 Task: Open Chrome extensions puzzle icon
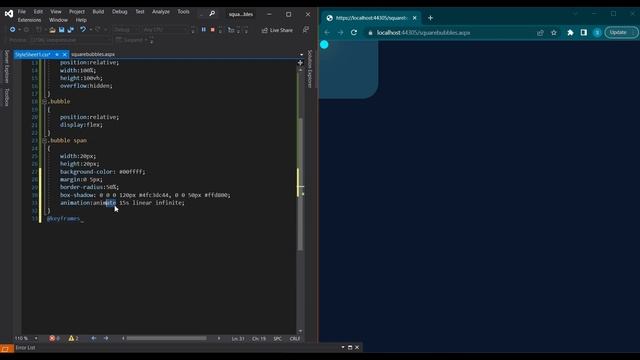click(570, 33)
